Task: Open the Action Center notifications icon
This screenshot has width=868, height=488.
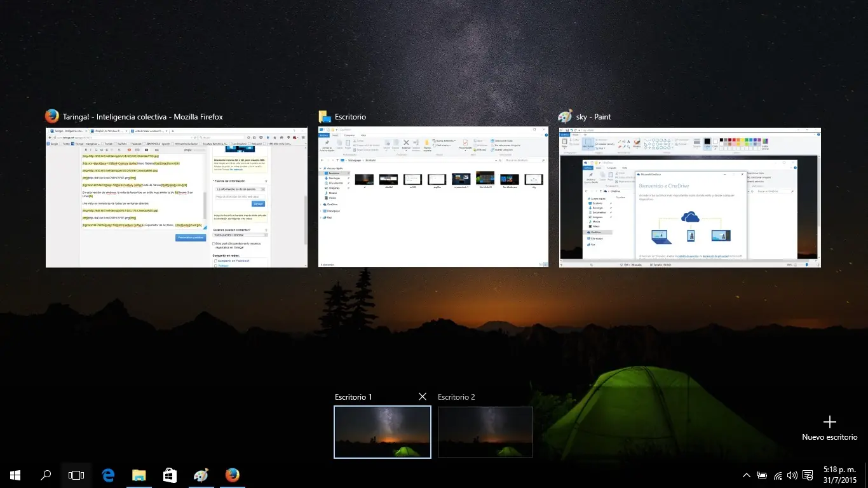Action: click(807, 475)
